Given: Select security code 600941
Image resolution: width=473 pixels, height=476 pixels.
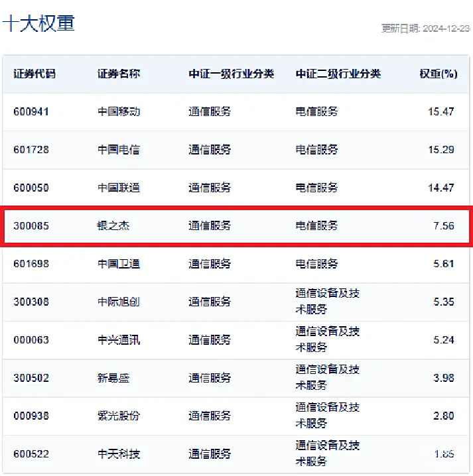Looking at the screenshot, I should [31, 112].
